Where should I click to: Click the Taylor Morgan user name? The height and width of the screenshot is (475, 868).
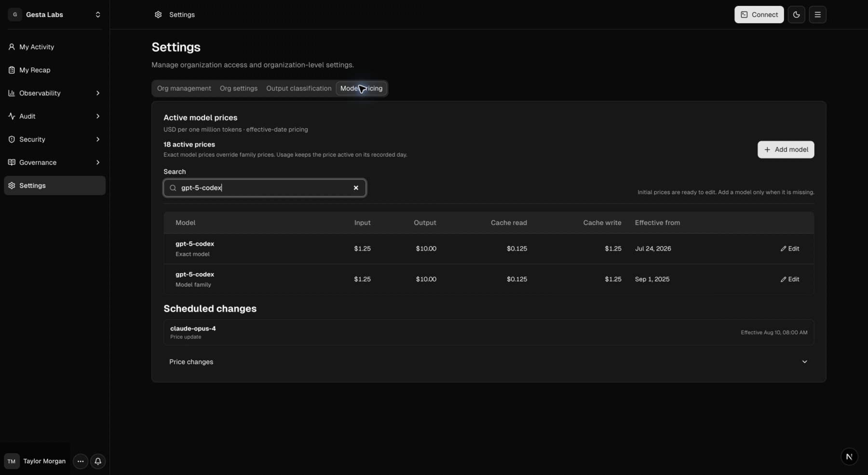[x=44, y=461]
